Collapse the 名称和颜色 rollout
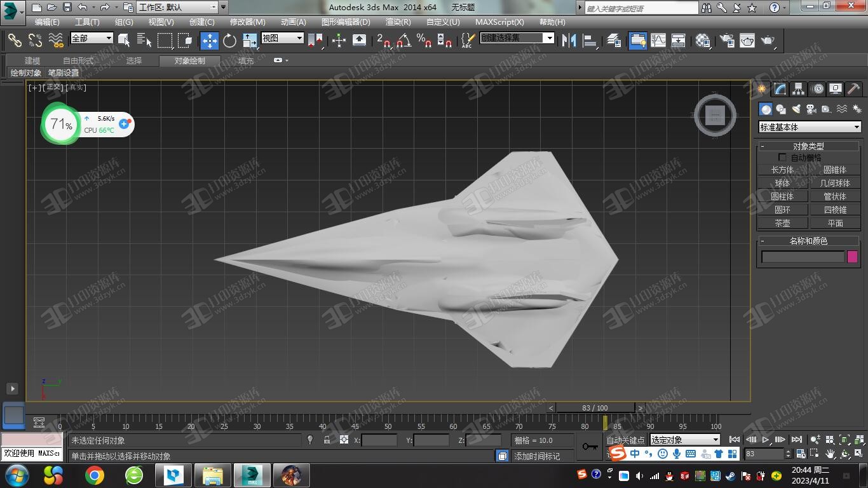 coord(808,241)
